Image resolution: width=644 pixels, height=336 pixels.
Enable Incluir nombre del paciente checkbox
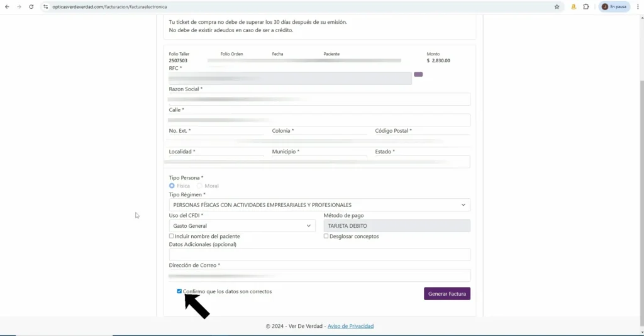[171, 236]
